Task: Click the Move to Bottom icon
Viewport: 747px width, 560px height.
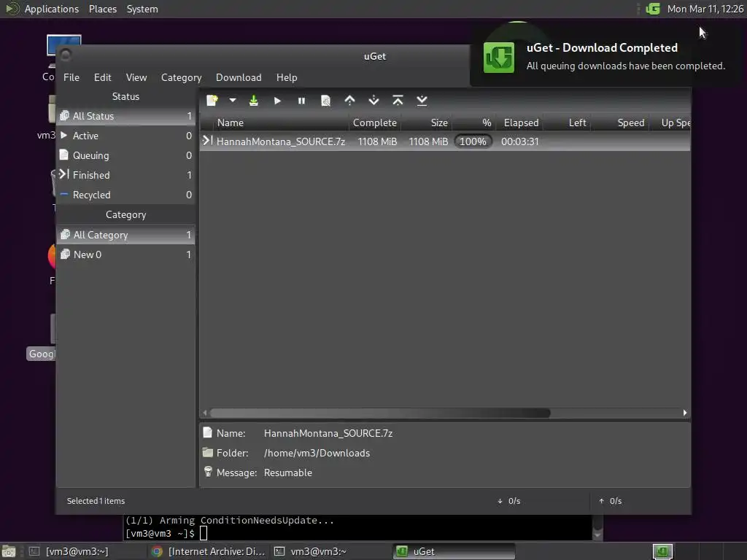Action: point(422,101)
